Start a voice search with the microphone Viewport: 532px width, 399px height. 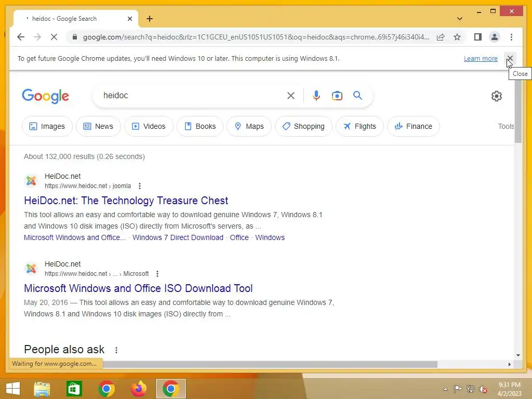pos(316,96)
